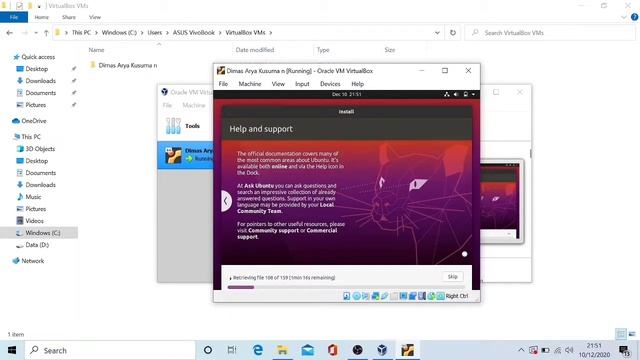Select Music in navigation pane
640x360 pixels.
pos(33,197)
